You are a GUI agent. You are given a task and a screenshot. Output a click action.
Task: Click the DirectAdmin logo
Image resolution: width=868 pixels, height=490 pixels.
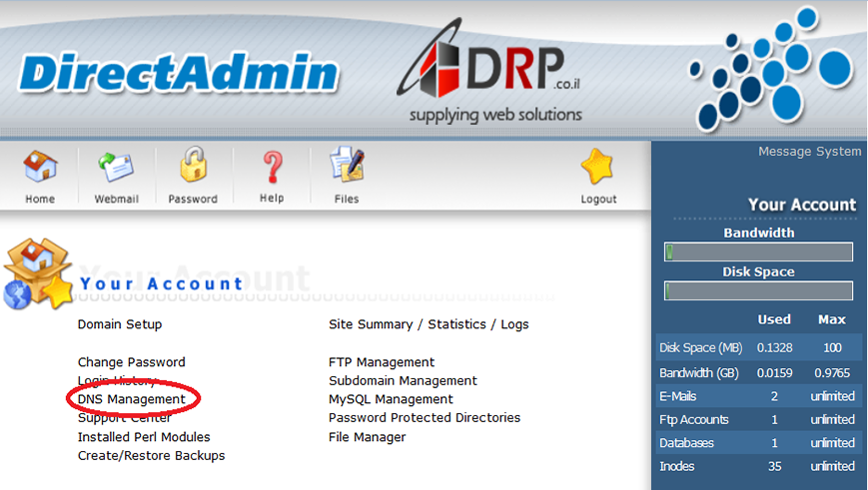coord(178,73)
